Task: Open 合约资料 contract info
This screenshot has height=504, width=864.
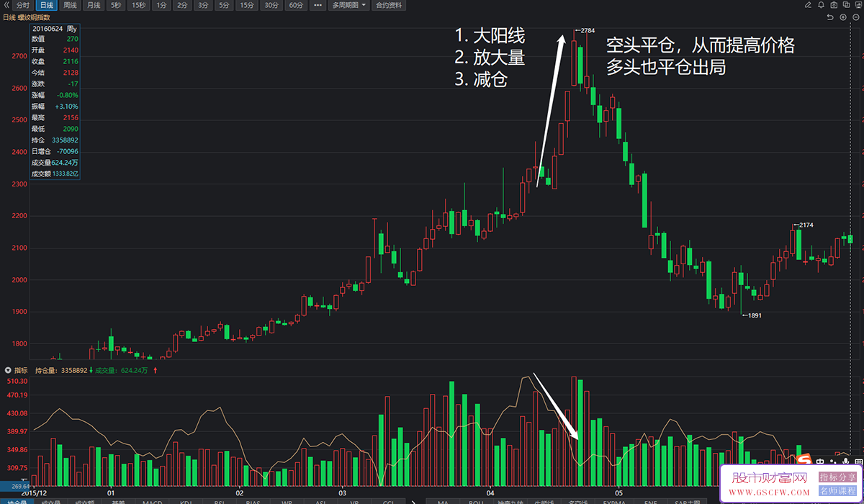Action: coord(389,5)
